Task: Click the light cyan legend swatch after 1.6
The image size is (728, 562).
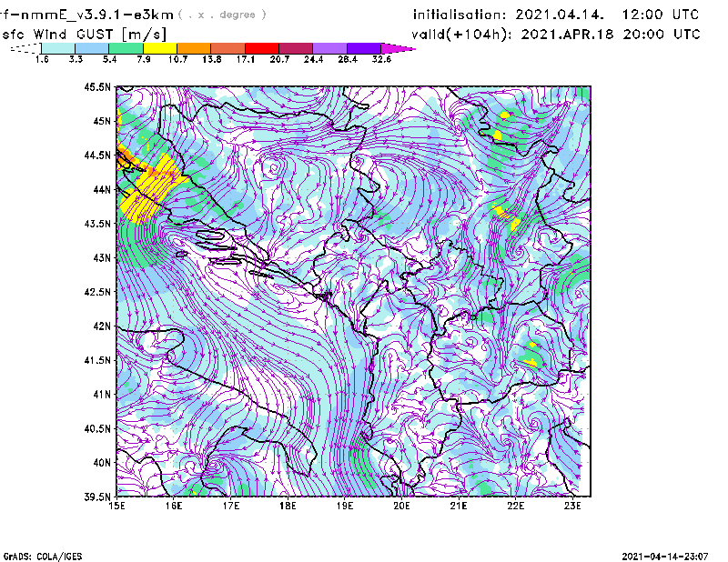Action: pos(58,48)
